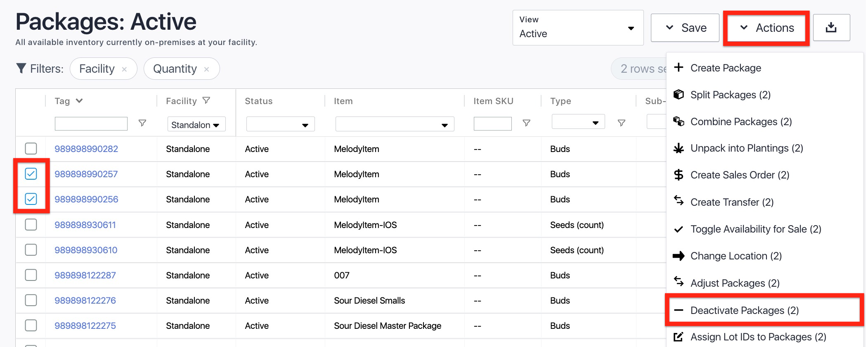Click the arrow icon for Change Location
The image size is (868, 347).
679,256
